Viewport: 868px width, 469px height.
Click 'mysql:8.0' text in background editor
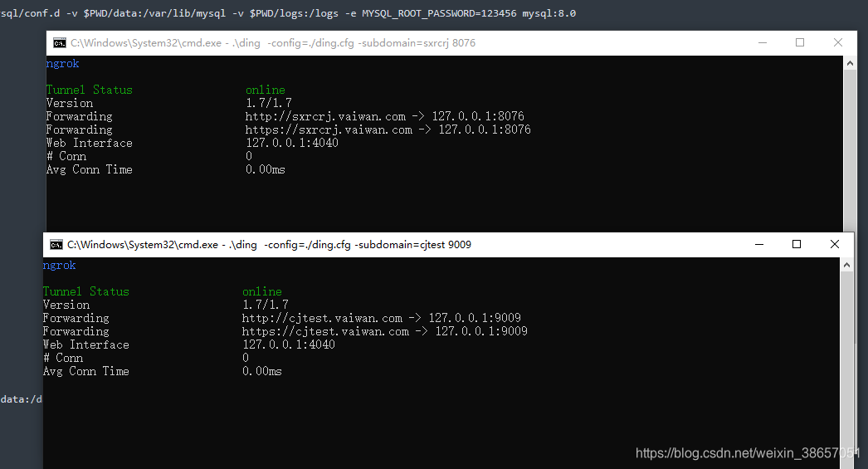(549, 13)
